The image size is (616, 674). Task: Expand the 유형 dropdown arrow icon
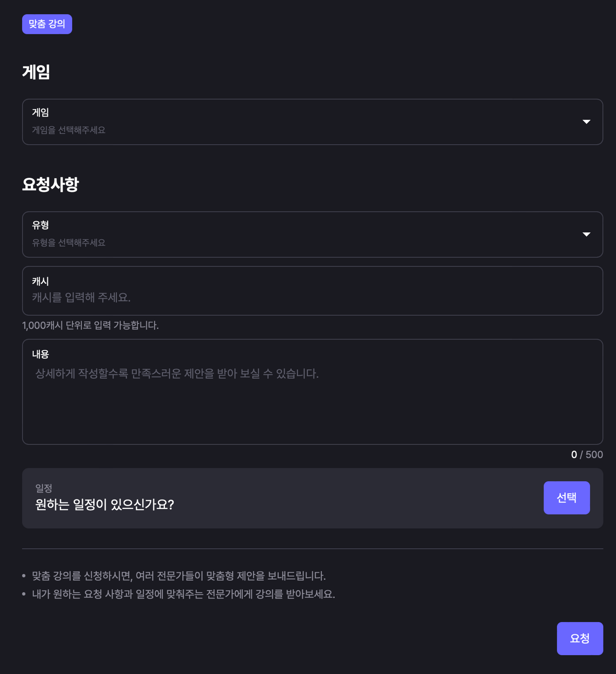point(586,234)
